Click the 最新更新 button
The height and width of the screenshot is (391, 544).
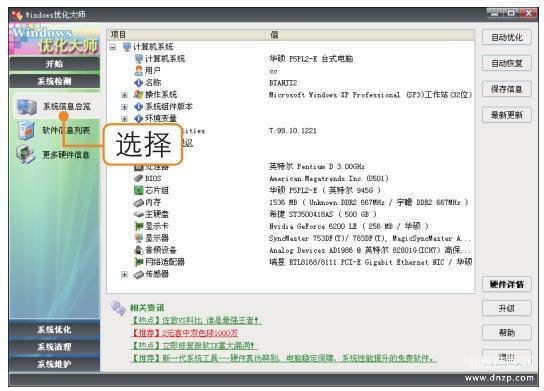tap(507, 115)
